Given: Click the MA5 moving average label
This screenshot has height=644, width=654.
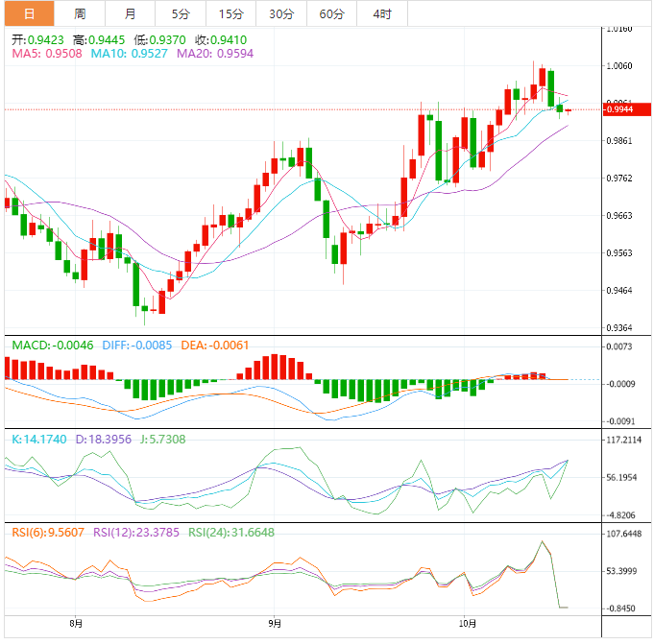Looking at the screenshot, I should [46, 55].
